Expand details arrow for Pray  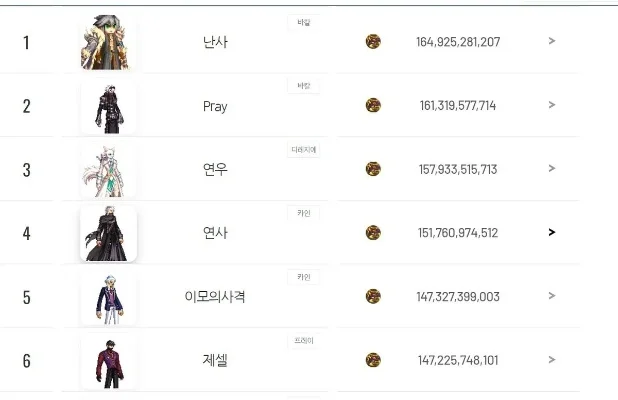pyautogui.click(x=552, y=106)
